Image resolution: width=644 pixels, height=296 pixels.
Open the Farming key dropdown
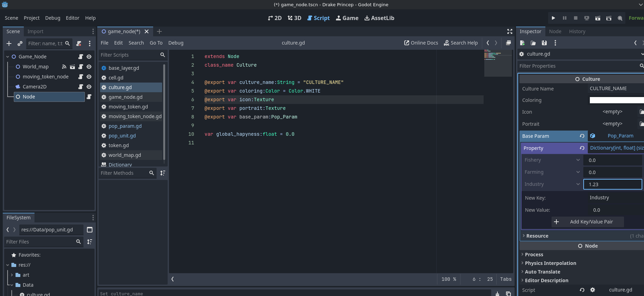pyautogui.click(x=578, y=172)
